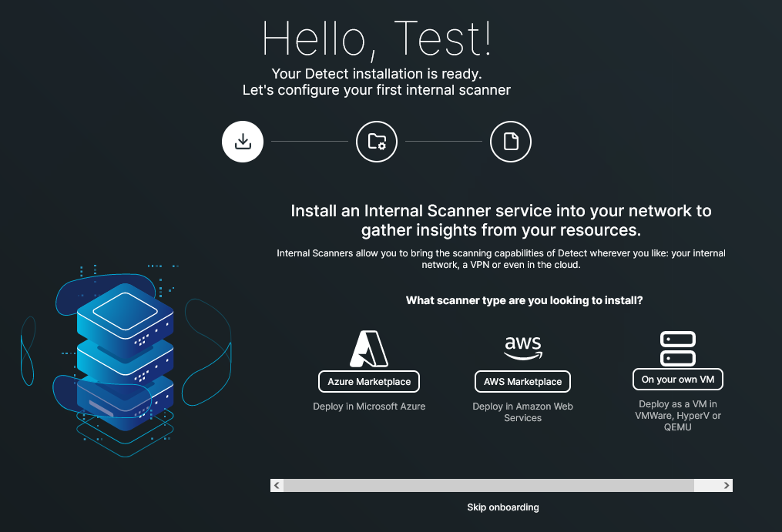Select the AWS logo
Image resolution: width=782 pixels, height=532 pixels.
[522, 347]
